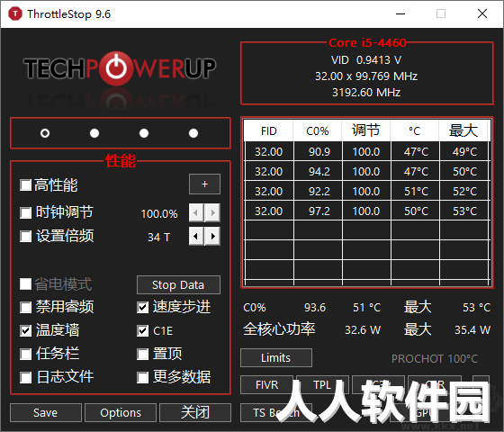504x432 pixels.
Task: Raise the 设置倍频 multiplier with right arrow
Action: pos(212,236)
